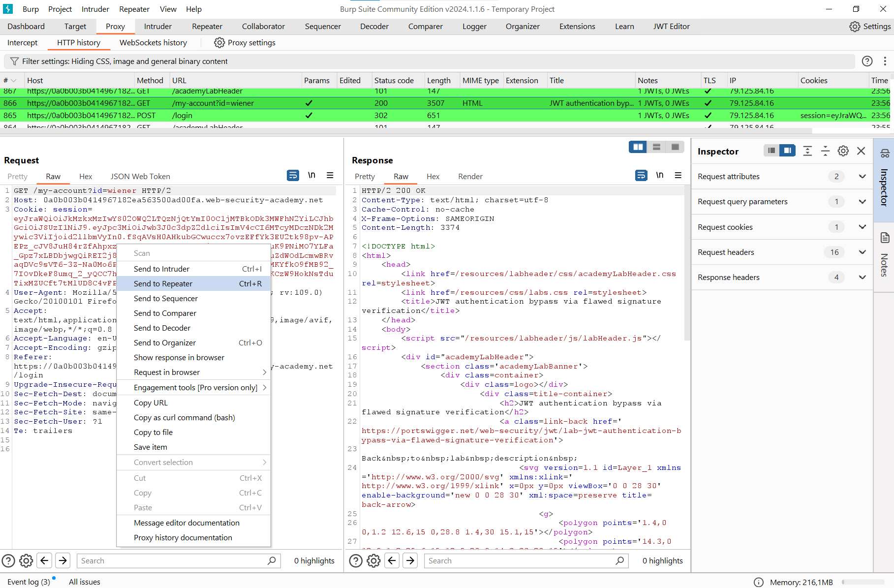Click the Proxy settings gear icon
894x588 pixels.
pyautogui.click(x=219, y=43)
